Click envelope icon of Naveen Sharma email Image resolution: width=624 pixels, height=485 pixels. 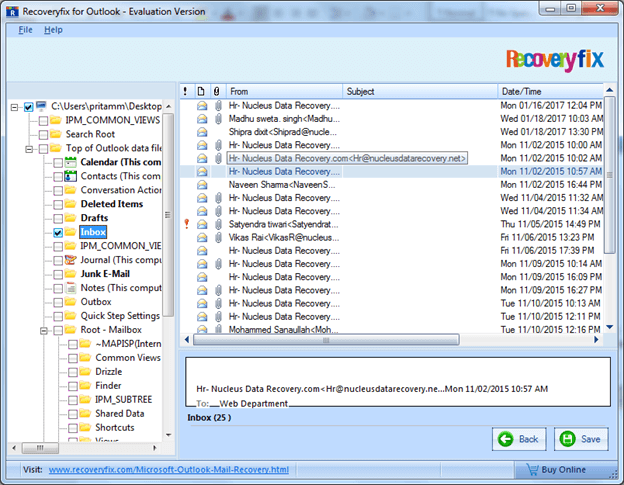click(x=202, y=185)
